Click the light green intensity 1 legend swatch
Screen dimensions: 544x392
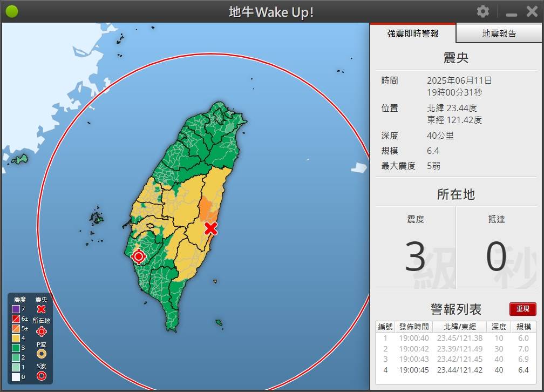click(x=16, y=367)
